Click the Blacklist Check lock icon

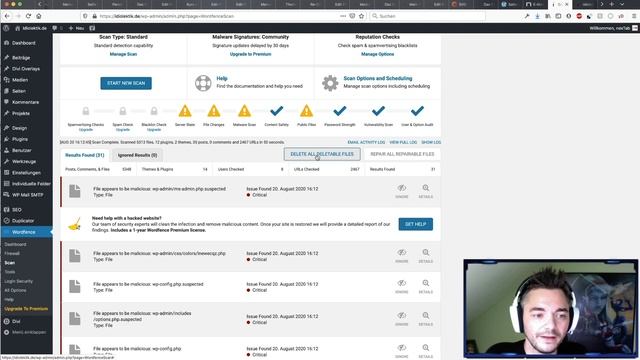coord(154,111)
